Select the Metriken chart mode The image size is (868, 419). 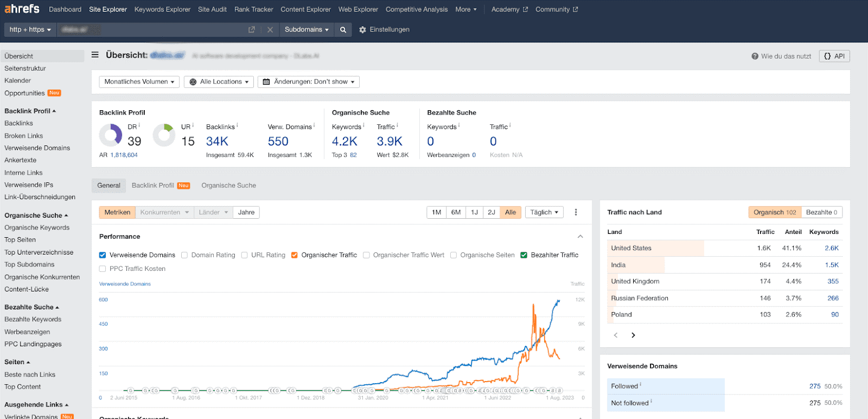pos(117,212)
